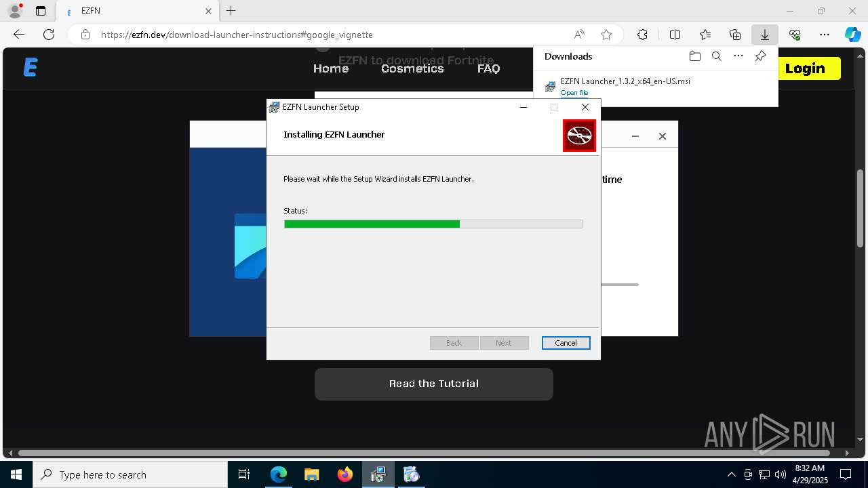Refresh the current page
Viewport: 868px width, 488px height.
pos(49,35)
